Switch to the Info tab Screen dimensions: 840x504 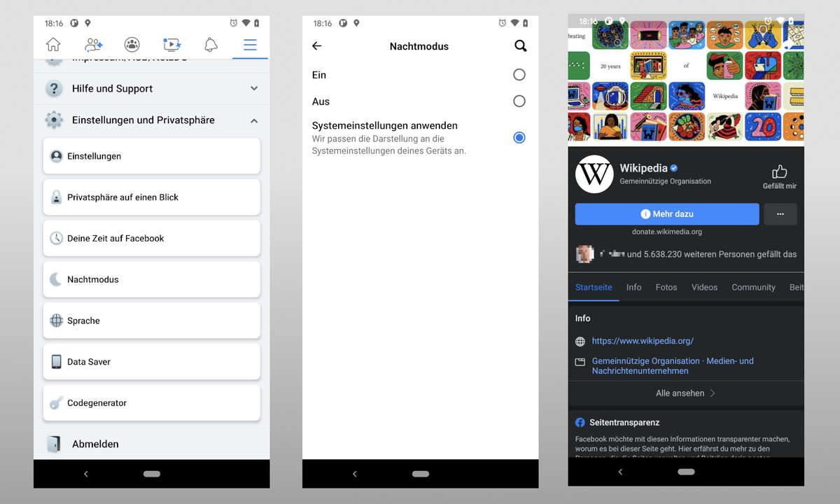tap(634, 288)
